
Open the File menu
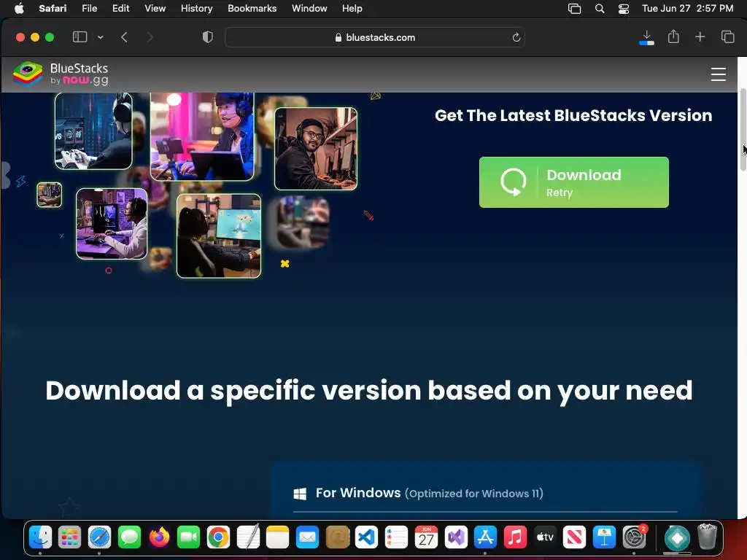[x=89, y=8]
